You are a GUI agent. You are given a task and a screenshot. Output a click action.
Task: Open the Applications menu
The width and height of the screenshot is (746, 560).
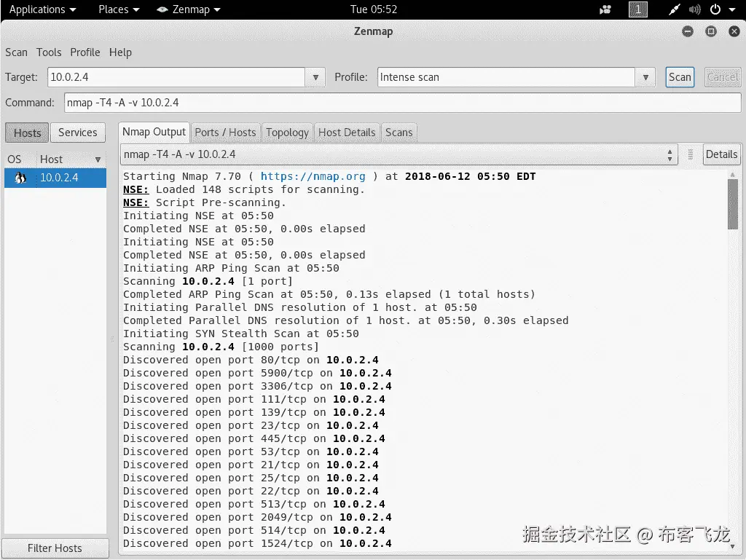pyautogui.click(x=42, y=9)
